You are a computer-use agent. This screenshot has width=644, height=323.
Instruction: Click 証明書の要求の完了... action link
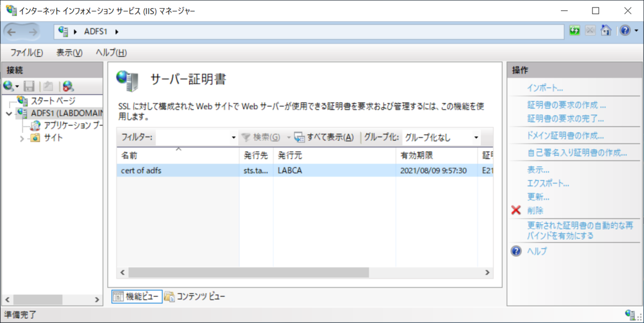pos(566,118)
